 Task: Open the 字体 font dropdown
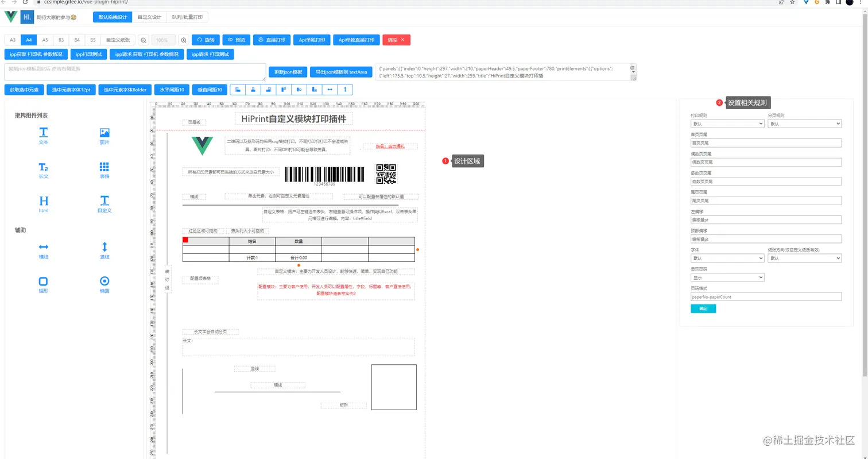pyautogui.click(x=727, y=258)
